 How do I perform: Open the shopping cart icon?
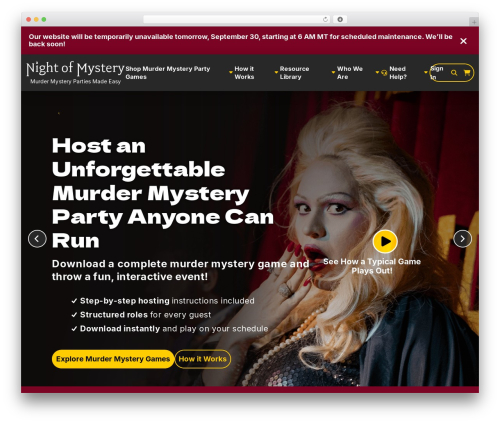467,72
